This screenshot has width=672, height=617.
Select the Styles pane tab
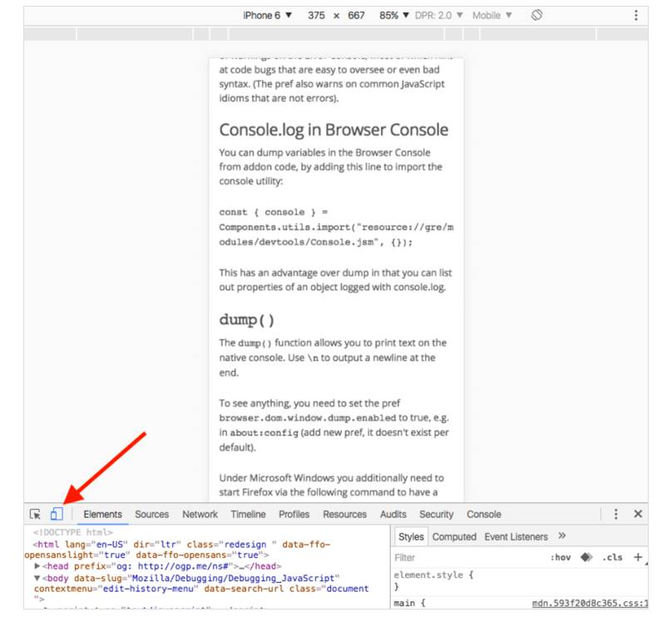click(x=411, y=536)
